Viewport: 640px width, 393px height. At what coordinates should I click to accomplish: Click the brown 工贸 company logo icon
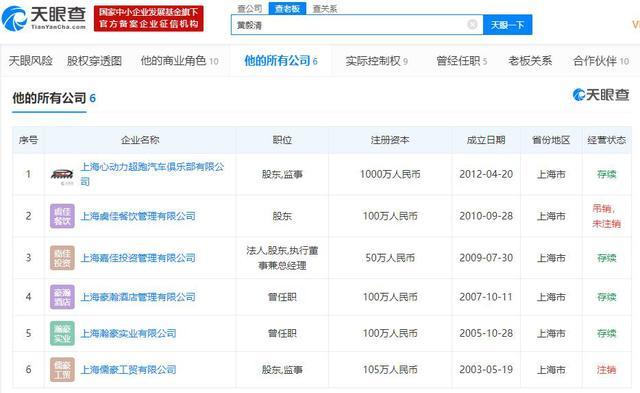click(x=62, y=369)
